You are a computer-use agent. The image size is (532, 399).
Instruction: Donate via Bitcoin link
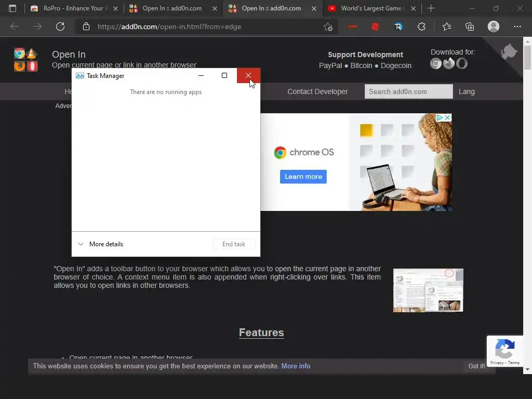tap(361, 65)
